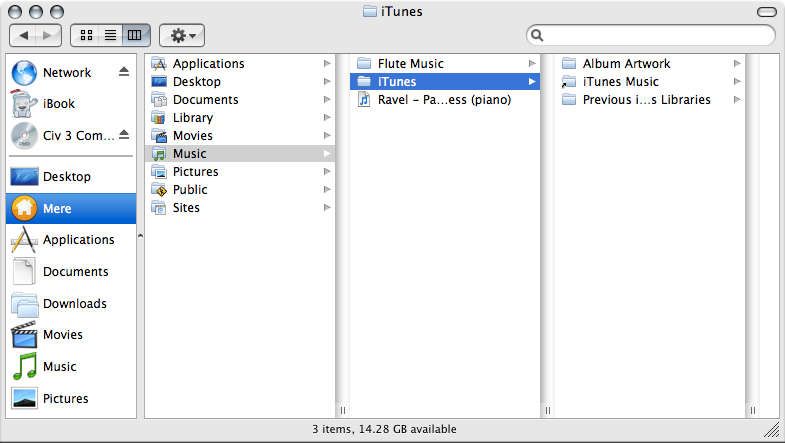Select Applications folder icon in first column
Screen dimensions: 785x443
(x=159, y=64)
